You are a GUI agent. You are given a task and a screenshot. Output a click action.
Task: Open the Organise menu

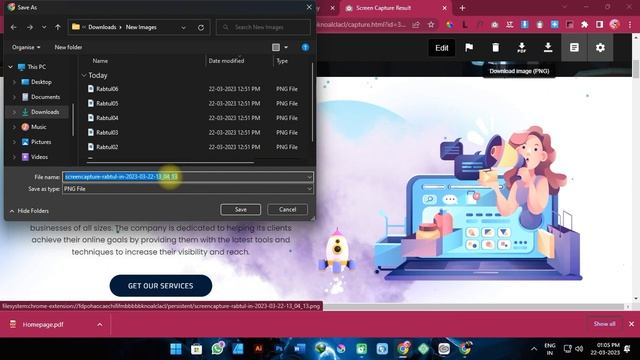pyautogui.click(x=26, y=47)
